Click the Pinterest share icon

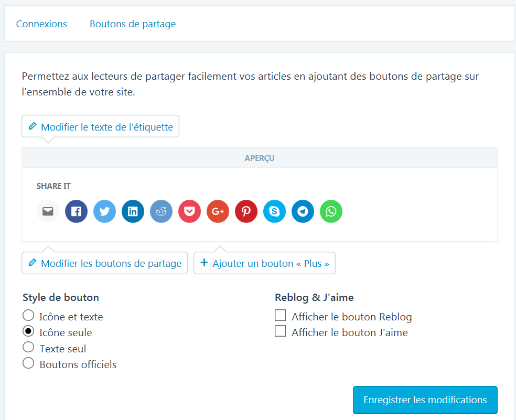click(246, 211)
